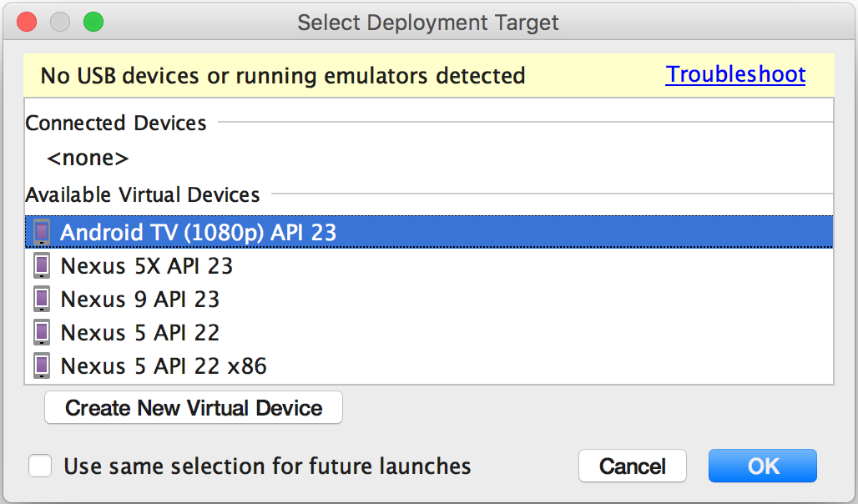
Task: Select the Nexus 5 API 22 device
Action: [139, 332]
